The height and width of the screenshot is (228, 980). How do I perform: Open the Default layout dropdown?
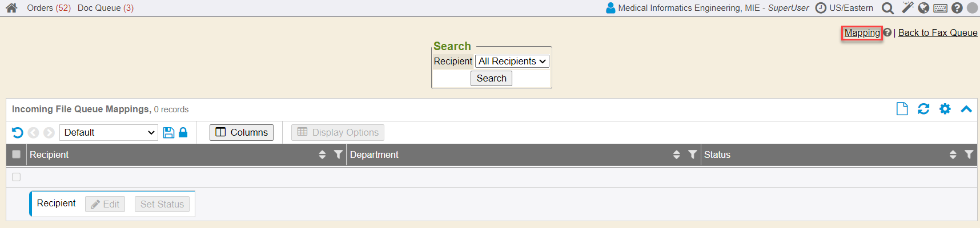[109, 132]
